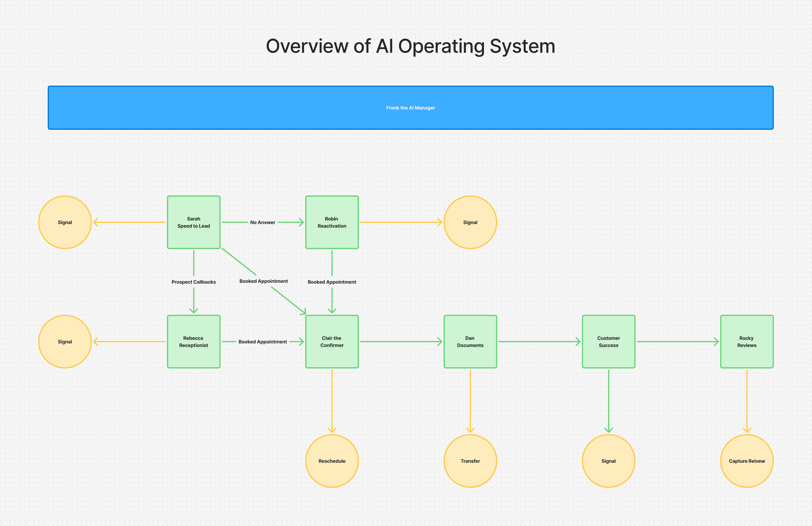Screen dimensions: 812x526
Task: Click the Signal circle left of Rebecca
Action: point(65,342)
